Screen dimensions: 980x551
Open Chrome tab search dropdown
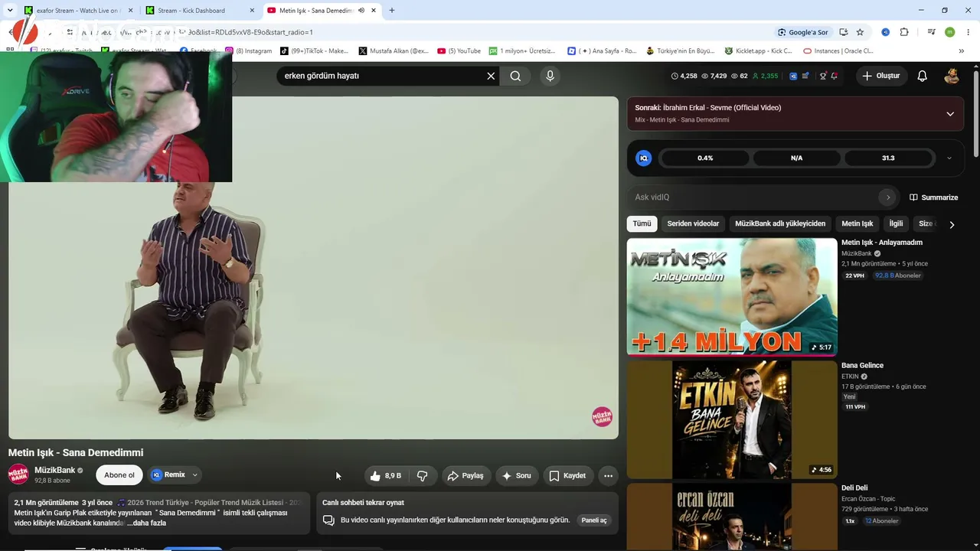(x=10, y=11)
